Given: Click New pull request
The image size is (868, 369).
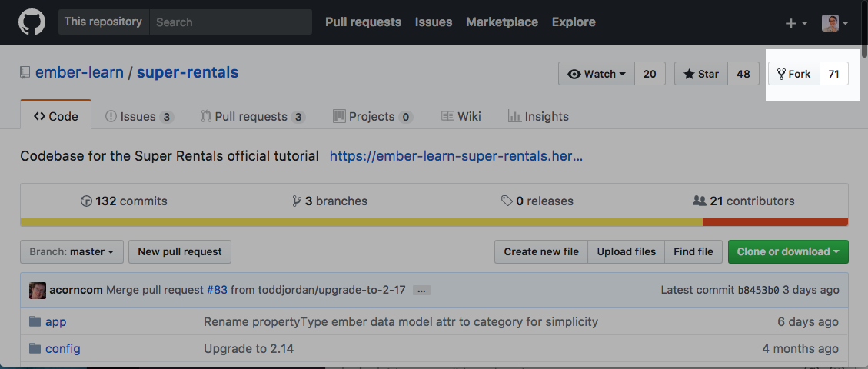Looking at the screenshot, I should point(180,251).
